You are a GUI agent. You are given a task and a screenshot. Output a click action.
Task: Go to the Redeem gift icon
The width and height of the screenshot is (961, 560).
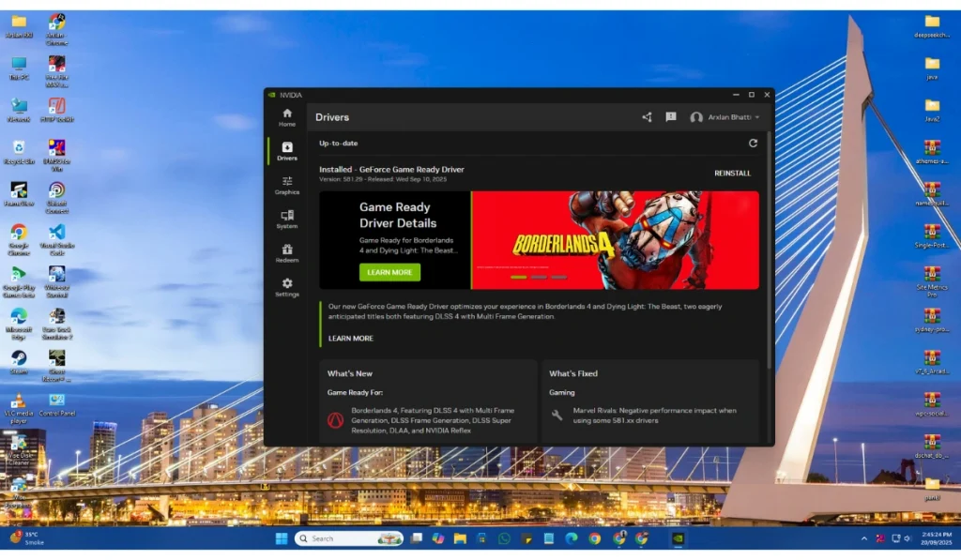[x=287, y=252]
